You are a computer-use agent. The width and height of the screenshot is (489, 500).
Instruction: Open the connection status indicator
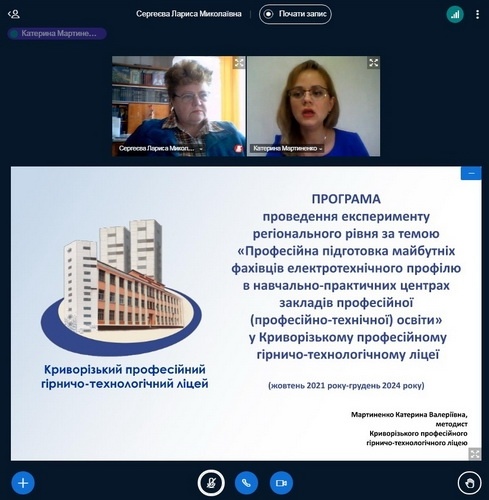455,14
